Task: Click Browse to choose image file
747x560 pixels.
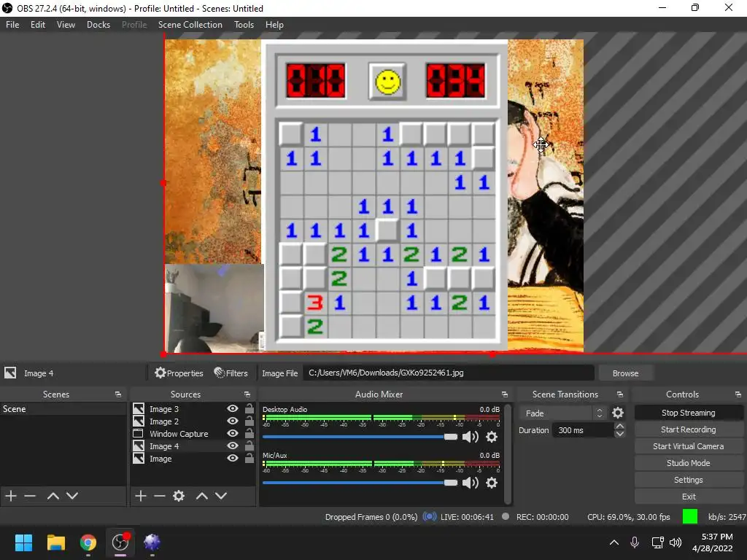Action: click(x=625, y=373)
